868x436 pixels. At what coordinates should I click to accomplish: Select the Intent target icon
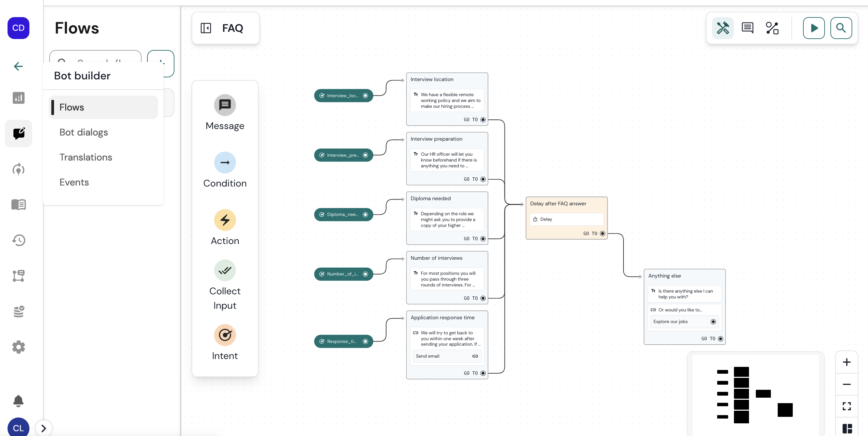(x=225, y=335)
